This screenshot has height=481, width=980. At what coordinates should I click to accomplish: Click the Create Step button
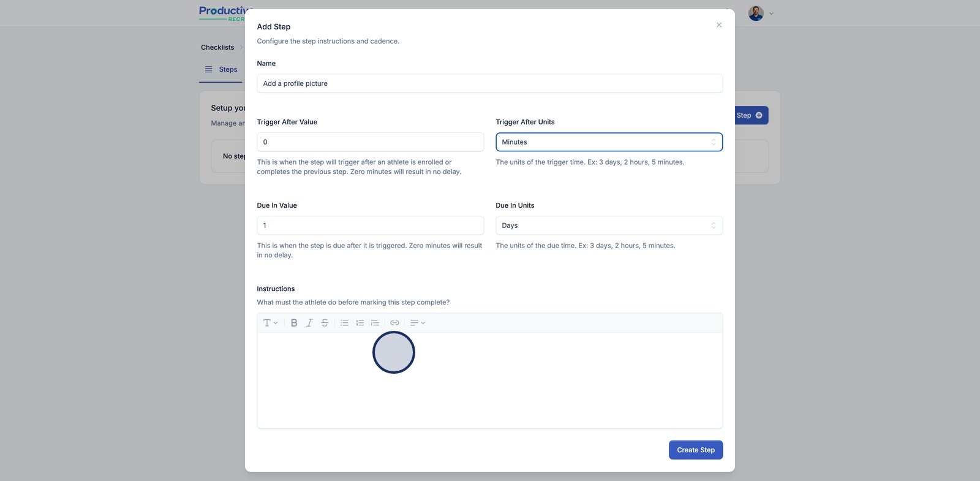(x=695, y=450)
